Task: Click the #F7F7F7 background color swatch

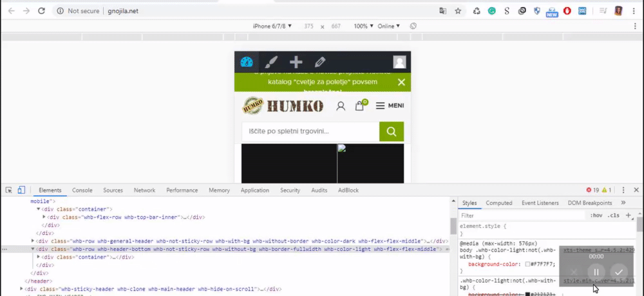Action: [528, 264]
